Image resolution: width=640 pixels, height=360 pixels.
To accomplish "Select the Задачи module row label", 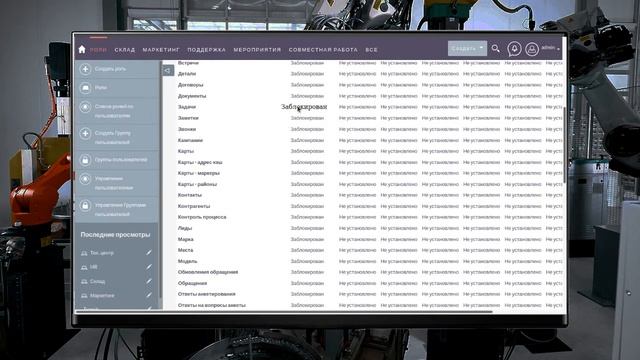I will (187, 107).
